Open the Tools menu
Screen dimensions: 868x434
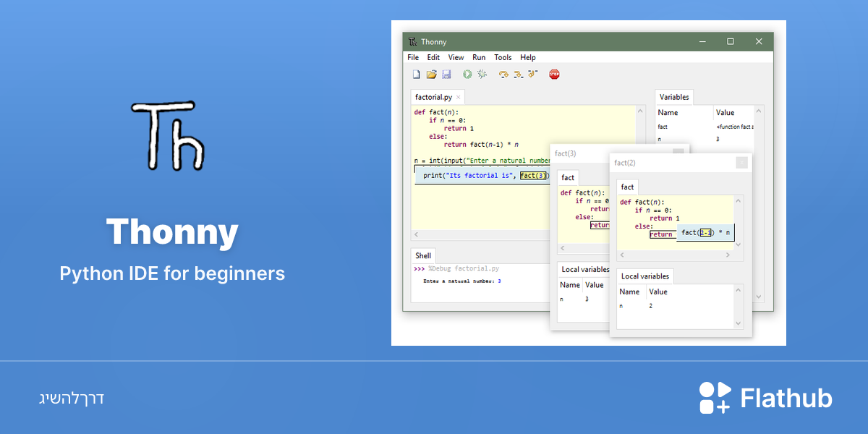503,57
